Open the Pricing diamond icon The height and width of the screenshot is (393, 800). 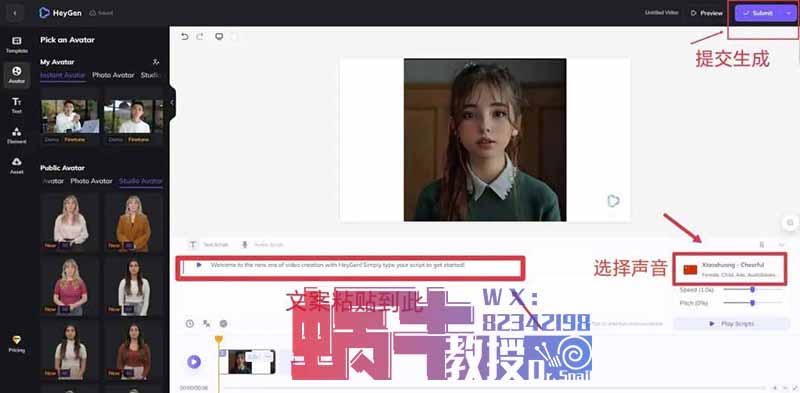pyautogui.click(x=17, y=344)
